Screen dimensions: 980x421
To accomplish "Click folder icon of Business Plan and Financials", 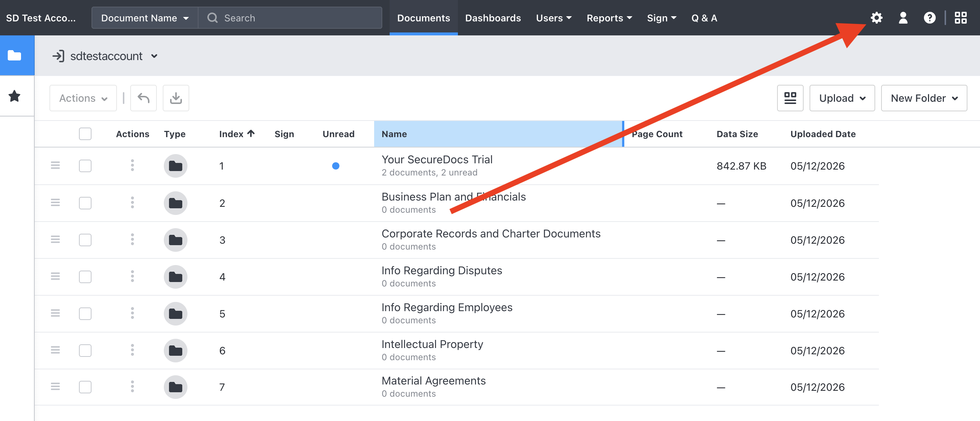I will [x=175, y=203].
